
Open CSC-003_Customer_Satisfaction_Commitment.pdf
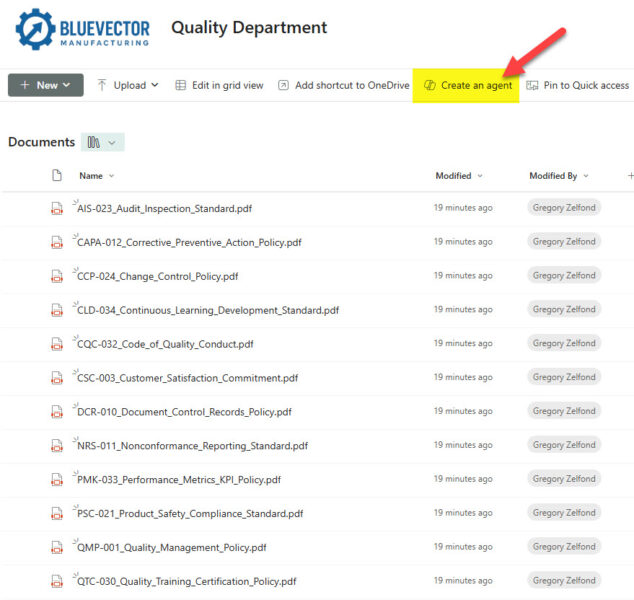(188, 378)
